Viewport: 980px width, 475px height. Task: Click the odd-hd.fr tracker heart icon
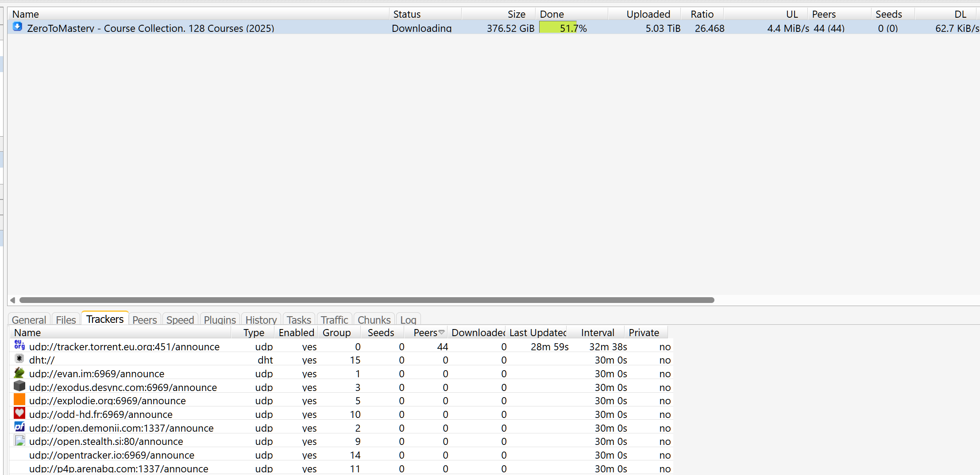pos(19,414)
